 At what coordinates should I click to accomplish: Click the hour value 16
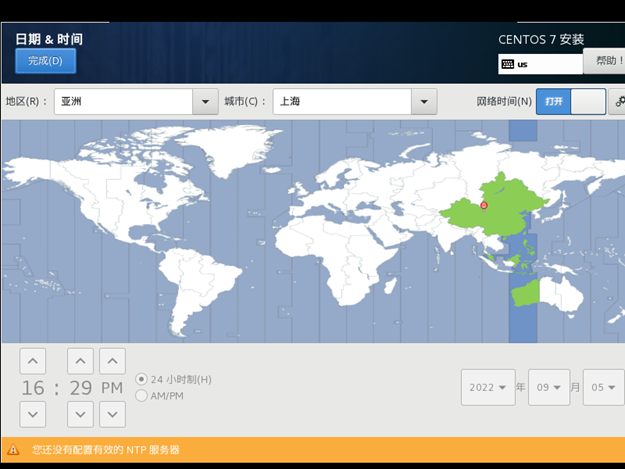[x=33, y=388]
